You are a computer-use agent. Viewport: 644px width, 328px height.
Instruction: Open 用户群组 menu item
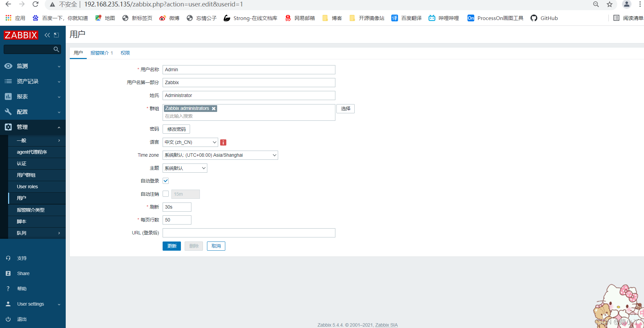click(37, 175)
